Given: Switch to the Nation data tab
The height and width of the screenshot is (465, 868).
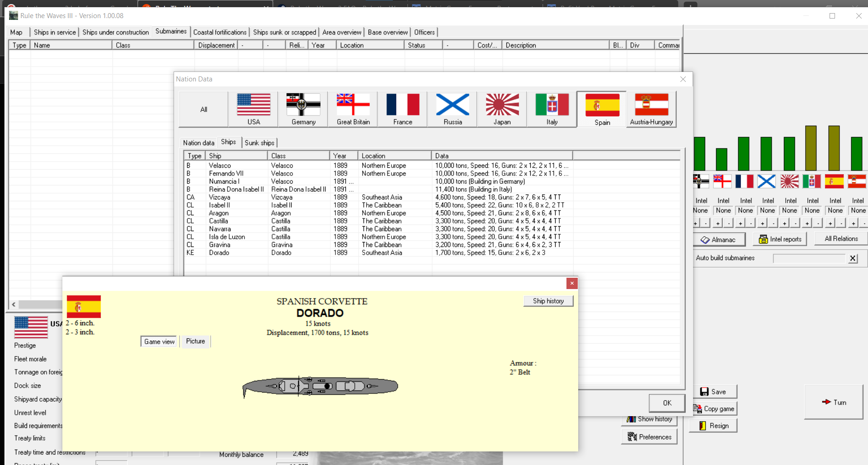Looking at the screenshot, I should (198, 142).
